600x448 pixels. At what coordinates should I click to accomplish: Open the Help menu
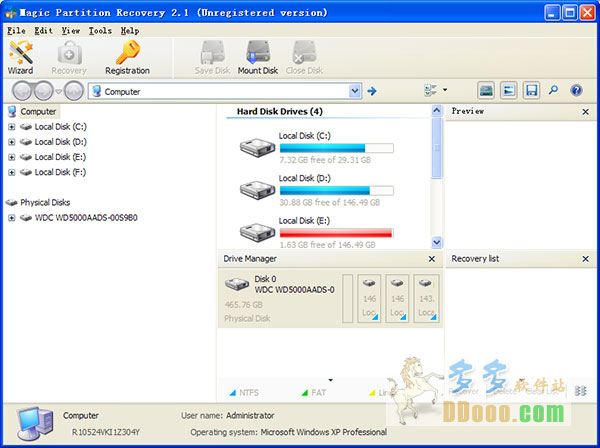click(x=130, y=31)
